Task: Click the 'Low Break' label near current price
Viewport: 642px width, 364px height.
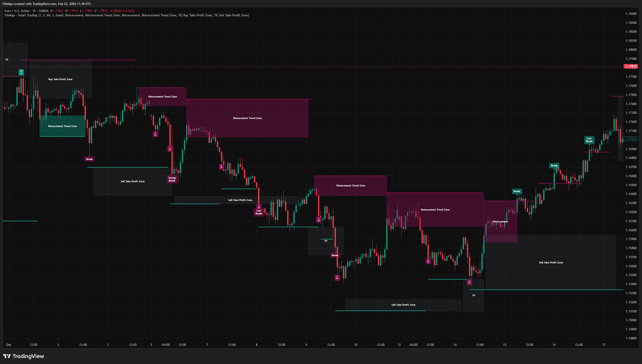Action: (x=589, y=140)
